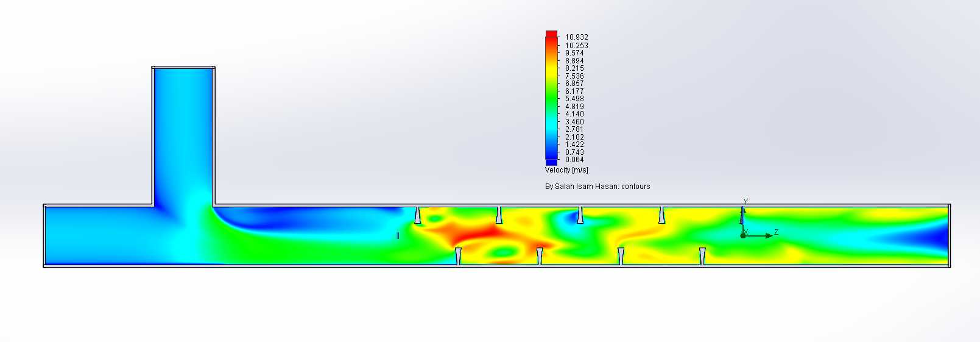Click the legend value 0.743
This screenshot has height=342, width=980.
point(574,152)
